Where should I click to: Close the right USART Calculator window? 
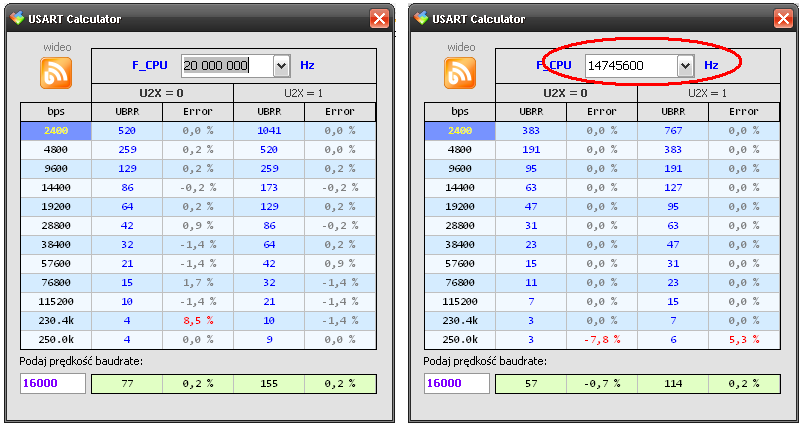783,19
